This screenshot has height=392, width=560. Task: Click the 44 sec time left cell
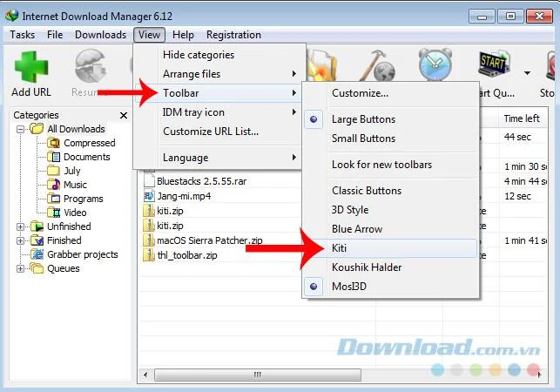517,137
